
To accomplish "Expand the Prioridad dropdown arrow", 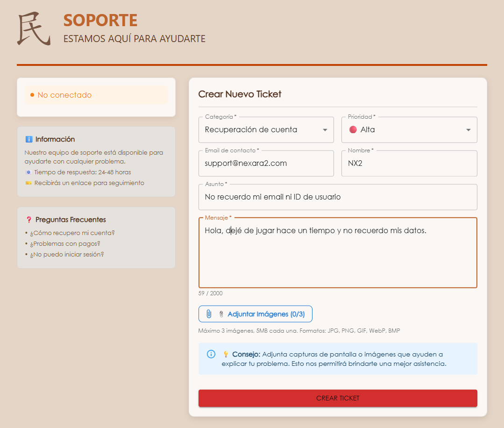I will (468, 130).
